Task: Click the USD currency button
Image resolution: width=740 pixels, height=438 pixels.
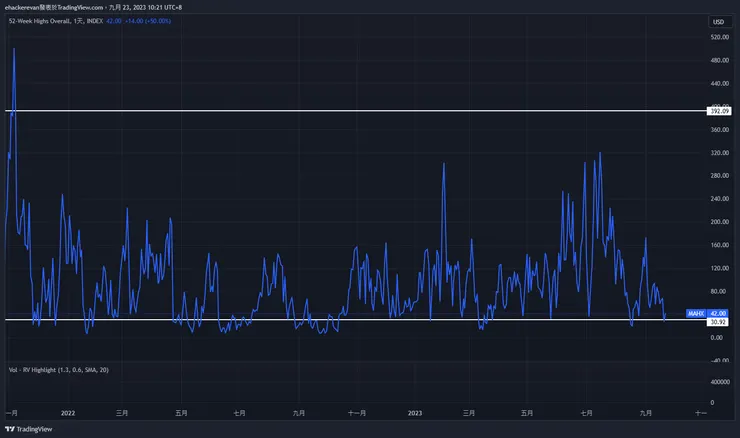Action: coord(718,22)
